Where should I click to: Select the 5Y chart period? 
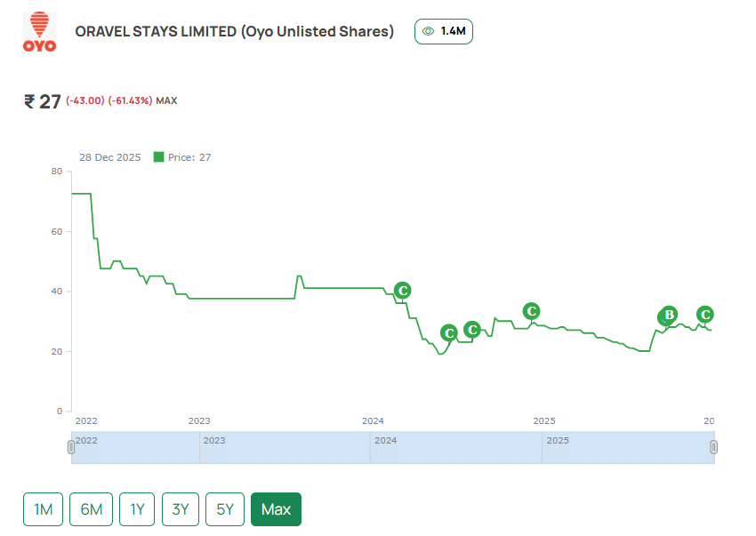pyautogui.click(x=225, y=509)
